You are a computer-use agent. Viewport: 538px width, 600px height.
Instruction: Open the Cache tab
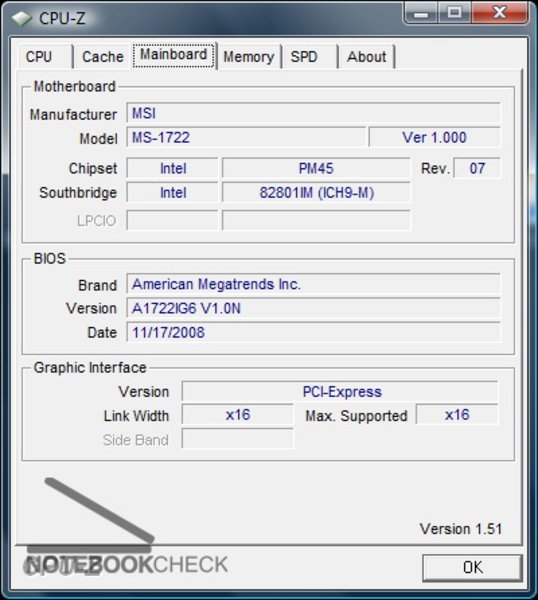(x=103, y=57)
